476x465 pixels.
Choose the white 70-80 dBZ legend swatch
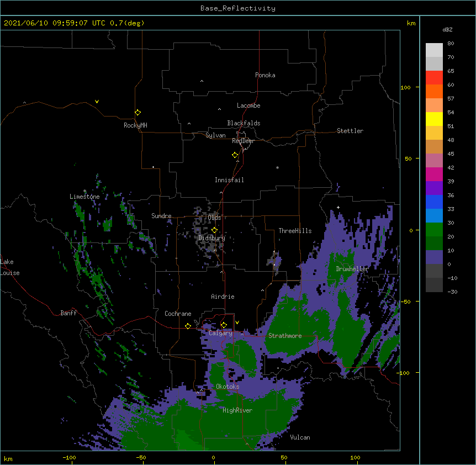(x=434, y=50)
